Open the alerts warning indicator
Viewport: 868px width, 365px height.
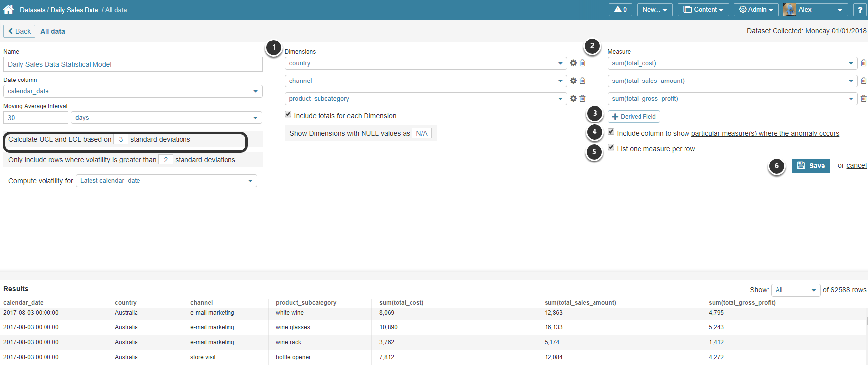click(x=620, y=10)
